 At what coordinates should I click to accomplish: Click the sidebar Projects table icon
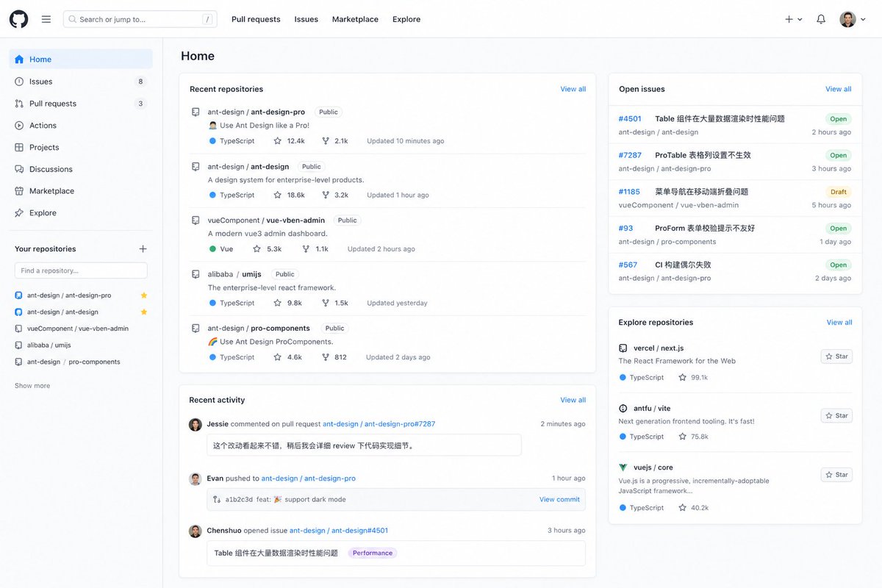tap(19, 147)
